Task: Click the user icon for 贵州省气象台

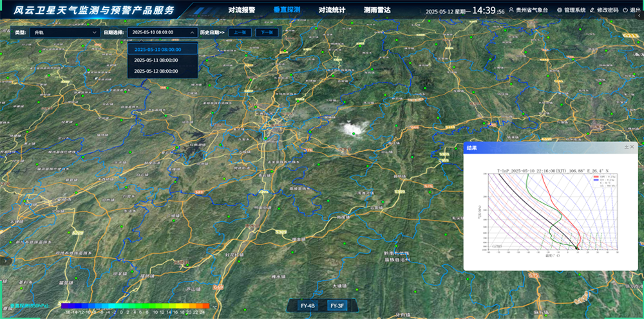Action: tap(511, 10)
